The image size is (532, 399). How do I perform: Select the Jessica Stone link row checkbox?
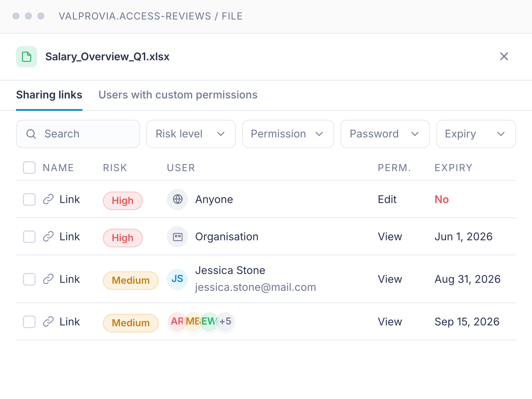29,279
